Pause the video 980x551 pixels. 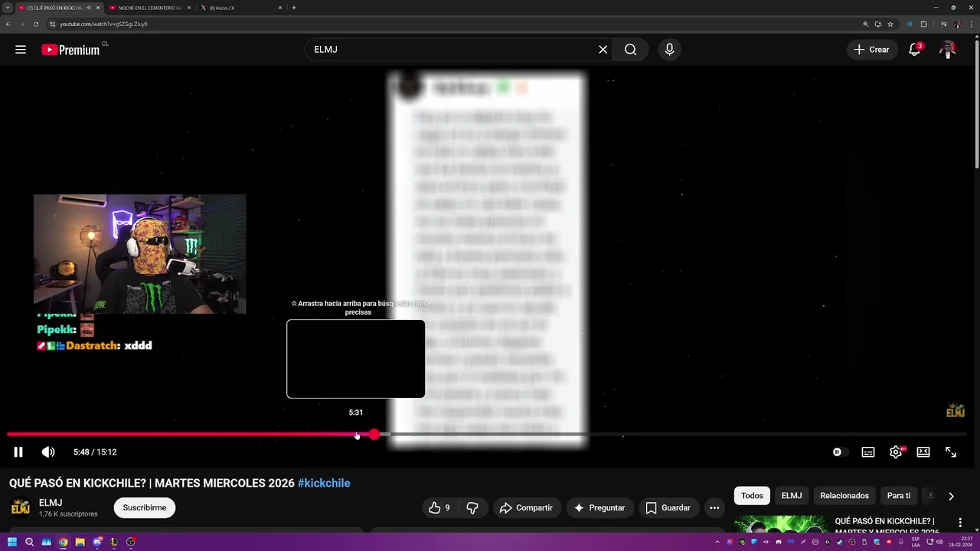[x=18, y=452]
